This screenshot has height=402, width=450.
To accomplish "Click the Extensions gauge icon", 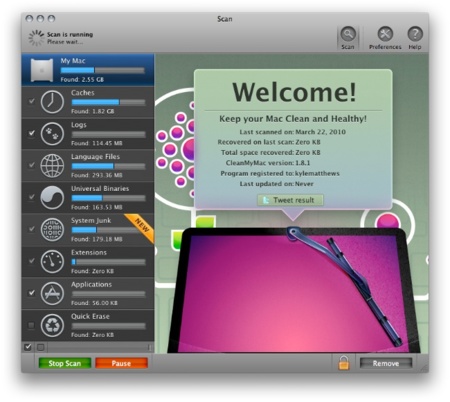I will (52, 262).
